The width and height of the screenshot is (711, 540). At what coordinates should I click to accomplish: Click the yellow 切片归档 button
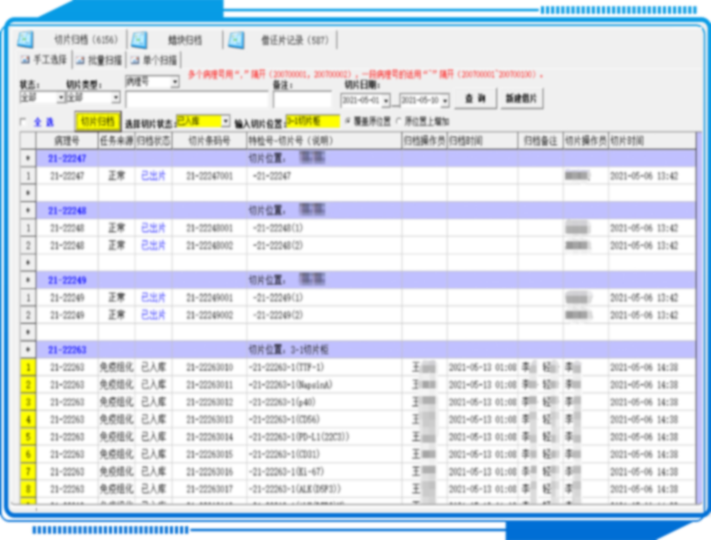click(96, 121)
